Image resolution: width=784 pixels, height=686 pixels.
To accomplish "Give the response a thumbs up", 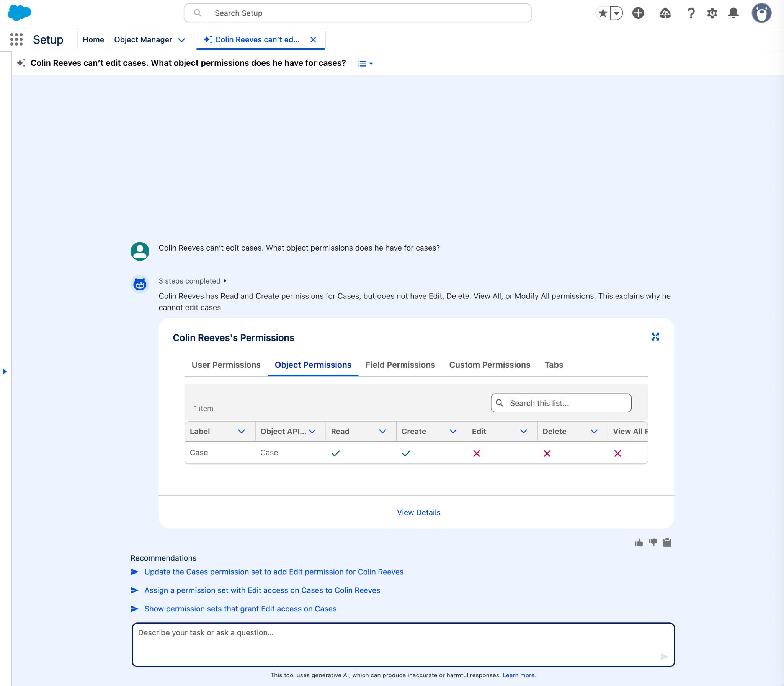I will 639,543.
